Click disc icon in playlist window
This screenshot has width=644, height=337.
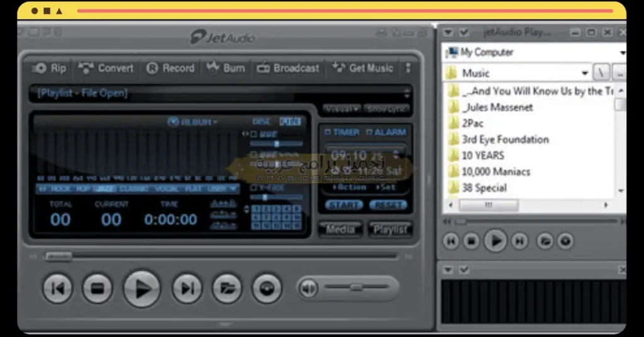[x=565, y=241]
